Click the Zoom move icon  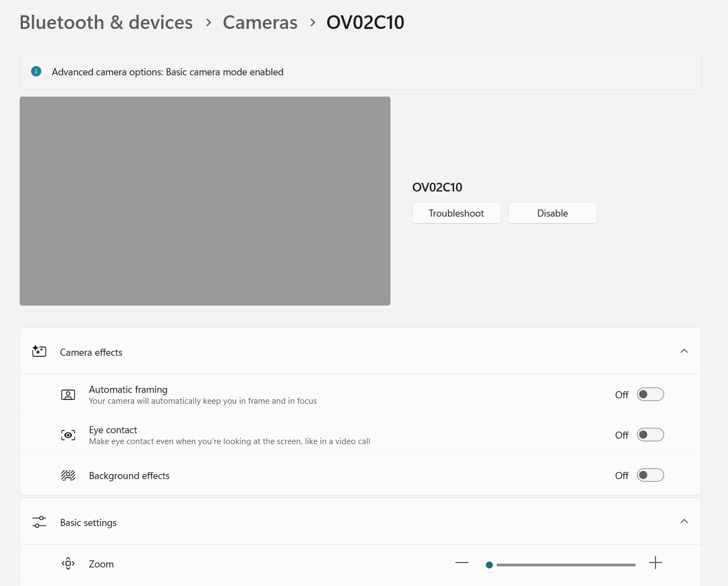point(68,564)
